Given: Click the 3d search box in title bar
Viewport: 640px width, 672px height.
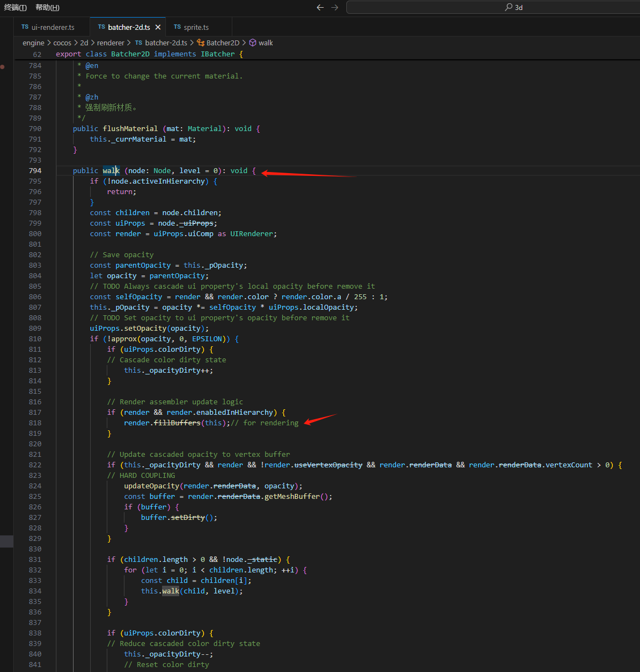Looking at the screenshot, I should (492, 7).
